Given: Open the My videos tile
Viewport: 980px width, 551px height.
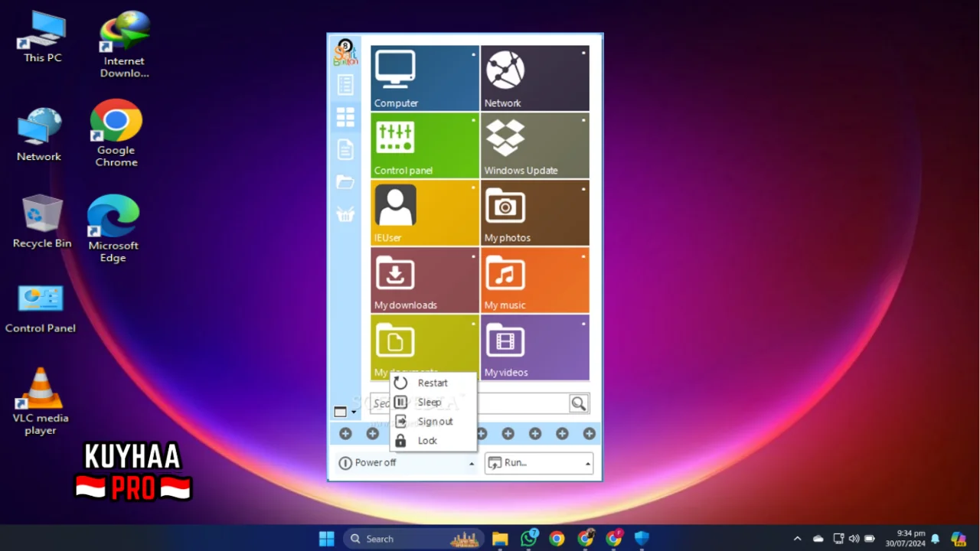Looking at the screenshot, I should [535, 347].
